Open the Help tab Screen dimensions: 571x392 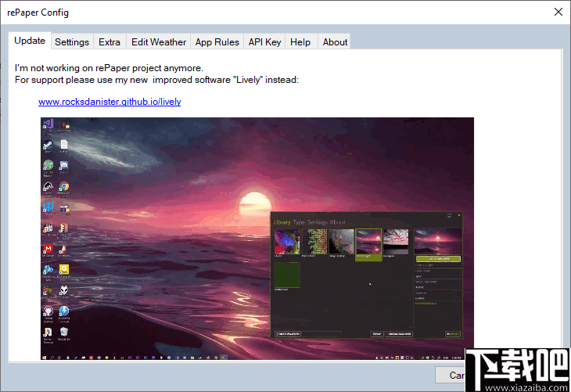(x=300, y=42)
